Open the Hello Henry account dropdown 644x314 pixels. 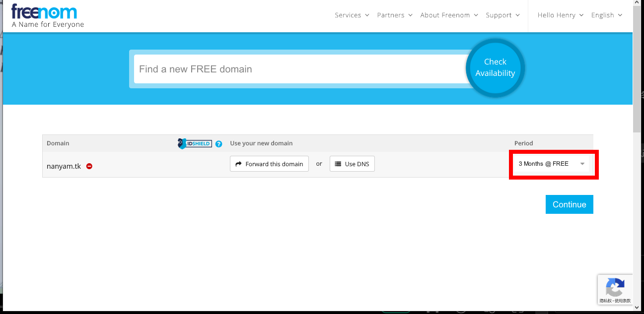[560, 15]
